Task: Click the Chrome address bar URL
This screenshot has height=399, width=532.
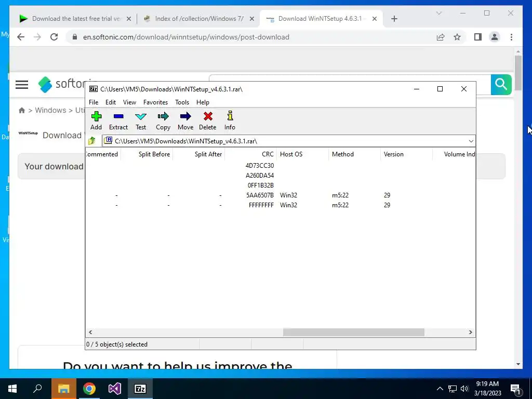Action: coord(186,37)
